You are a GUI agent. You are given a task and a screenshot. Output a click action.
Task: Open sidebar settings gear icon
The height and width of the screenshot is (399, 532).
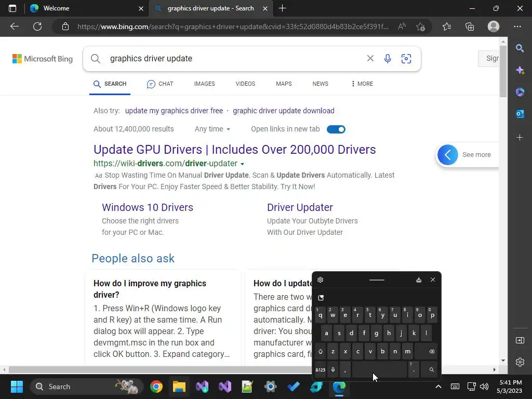tap(520, 362)
